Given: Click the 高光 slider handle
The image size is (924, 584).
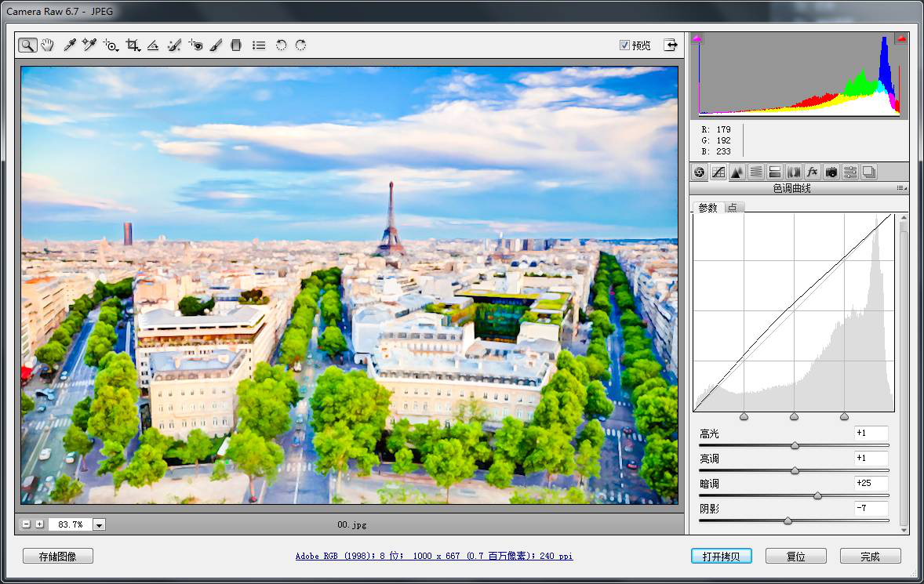Looking at the screenshot, I should (795, 446).
